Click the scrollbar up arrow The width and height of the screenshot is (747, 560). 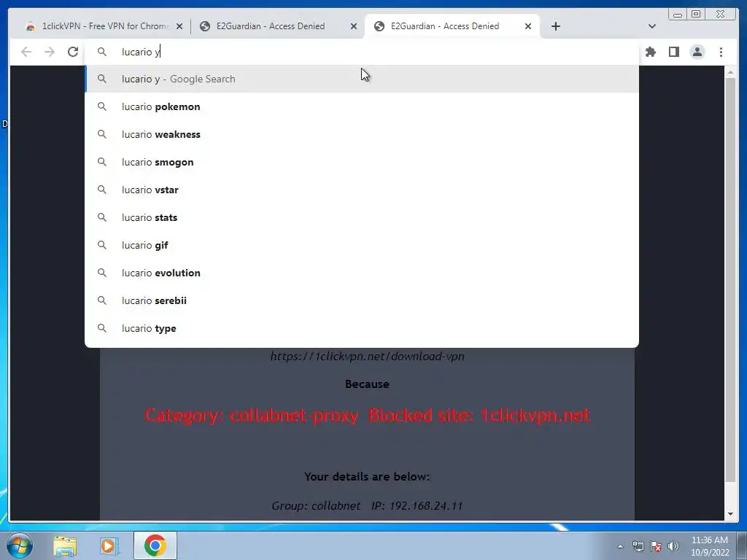pyautogui.click(x=730, y=72)
